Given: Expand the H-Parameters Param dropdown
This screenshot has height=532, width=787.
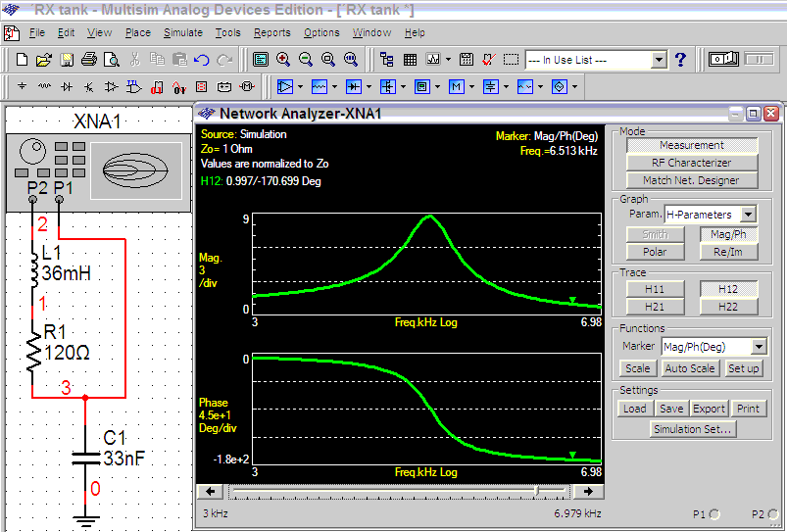Looking at the screenshot, I should click(748, 215).
